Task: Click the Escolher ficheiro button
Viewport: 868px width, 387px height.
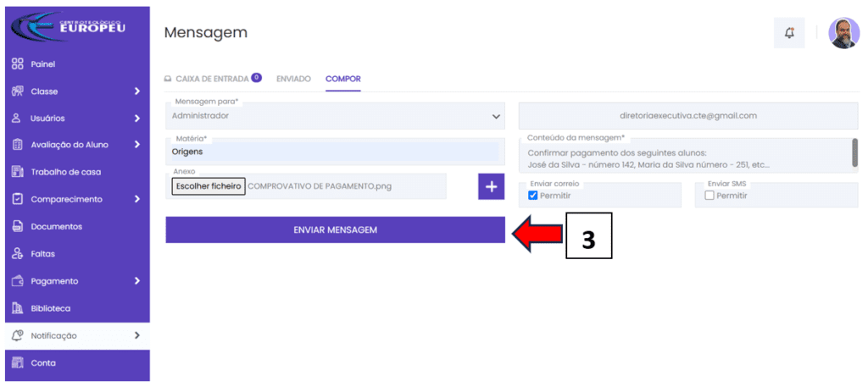Action: pyautogui.click(x=209, y=186)
